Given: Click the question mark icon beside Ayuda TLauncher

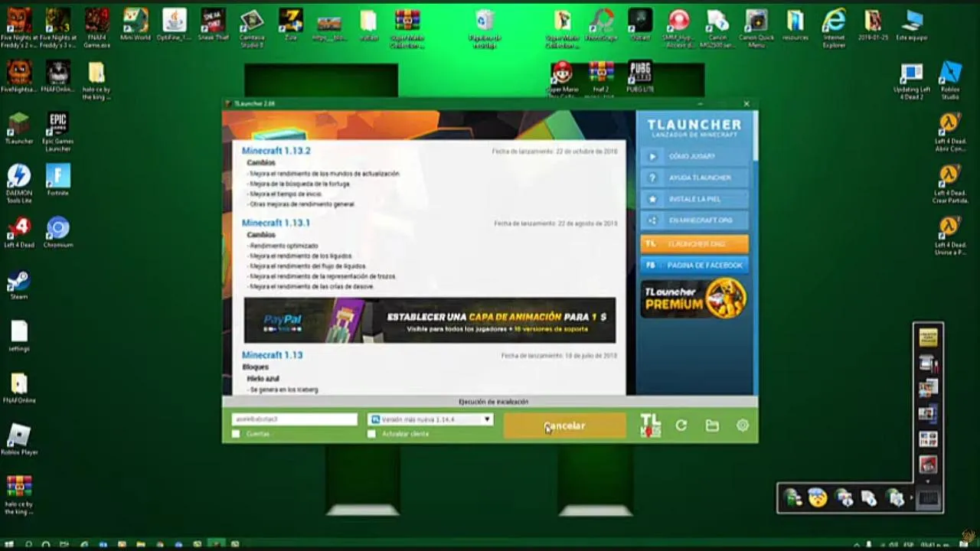Looking at the screenshot, I should (x=652, y=178).
